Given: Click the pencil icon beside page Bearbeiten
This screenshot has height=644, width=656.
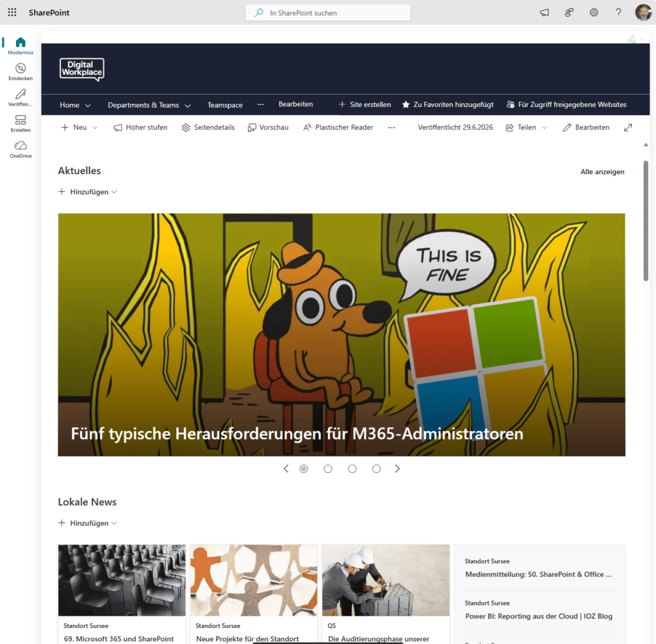Looking at the screenshot, I should (x=567, y=128).
